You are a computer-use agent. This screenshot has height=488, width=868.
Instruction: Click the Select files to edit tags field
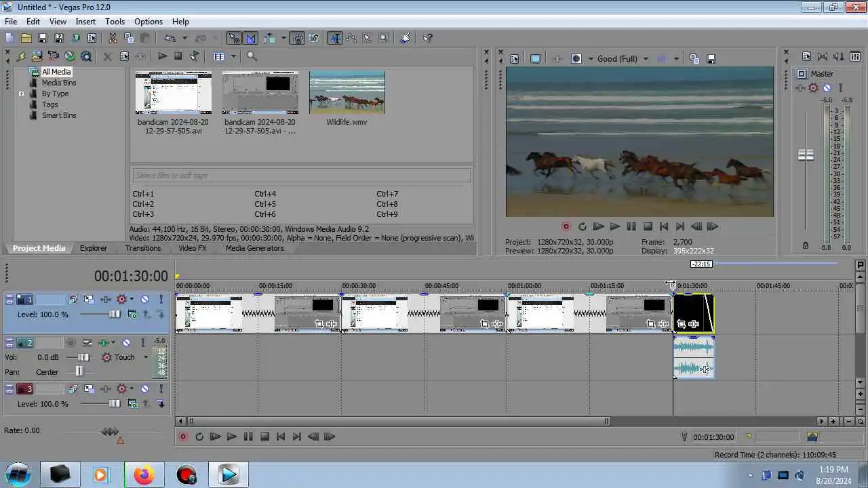coord(302,176)
